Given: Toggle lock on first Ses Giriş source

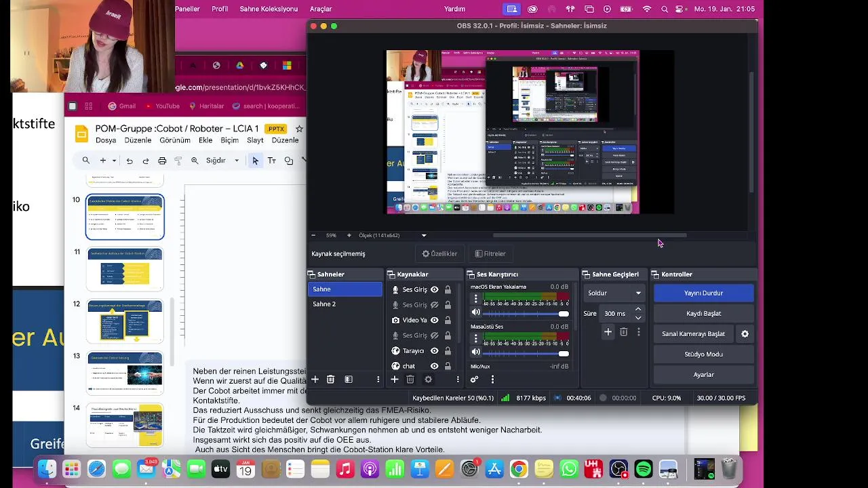Looking at the screenshot, I should pos(448,289).
